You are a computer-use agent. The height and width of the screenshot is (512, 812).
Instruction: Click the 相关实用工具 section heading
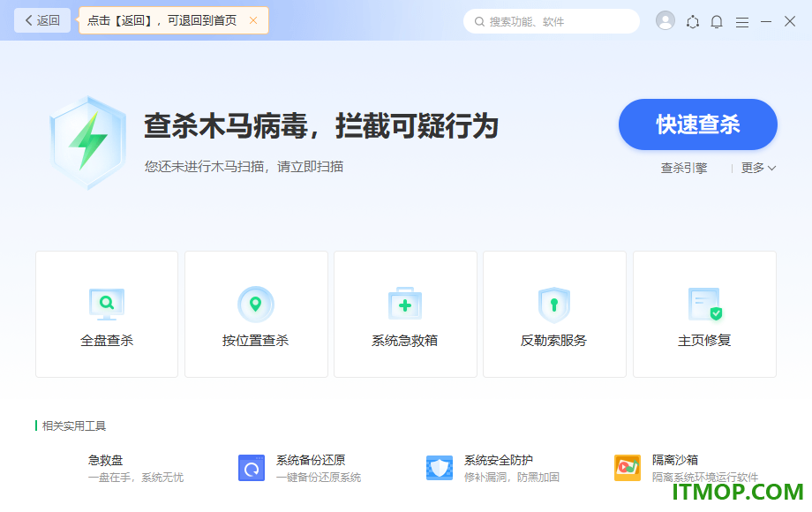[74, 426]
